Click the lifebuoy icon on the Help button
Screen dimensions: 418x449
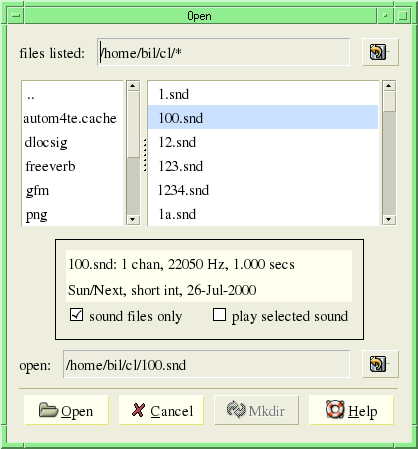335,409
